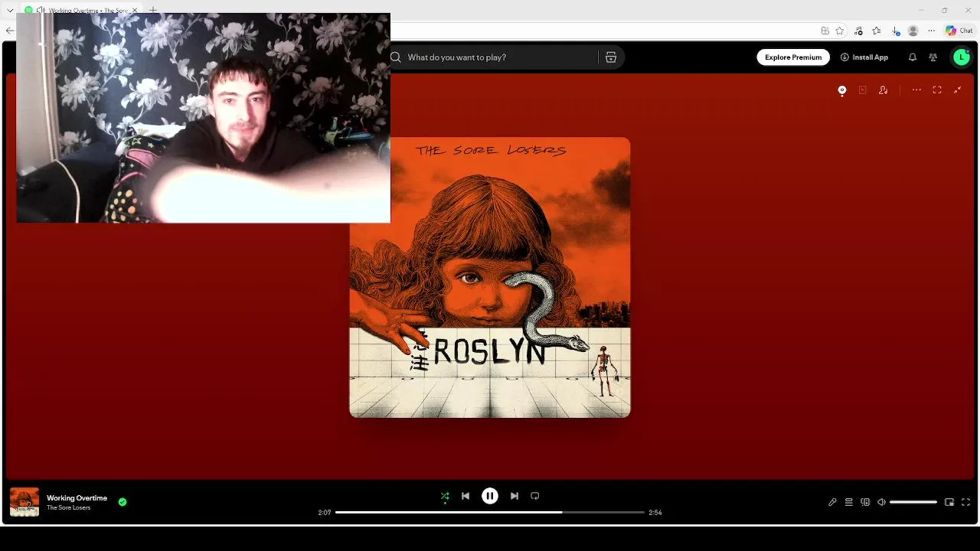Image resolution: width=980 pixels, height=551 pixels.
Task: Skip to the next track
Action: (x=514, y=496)
